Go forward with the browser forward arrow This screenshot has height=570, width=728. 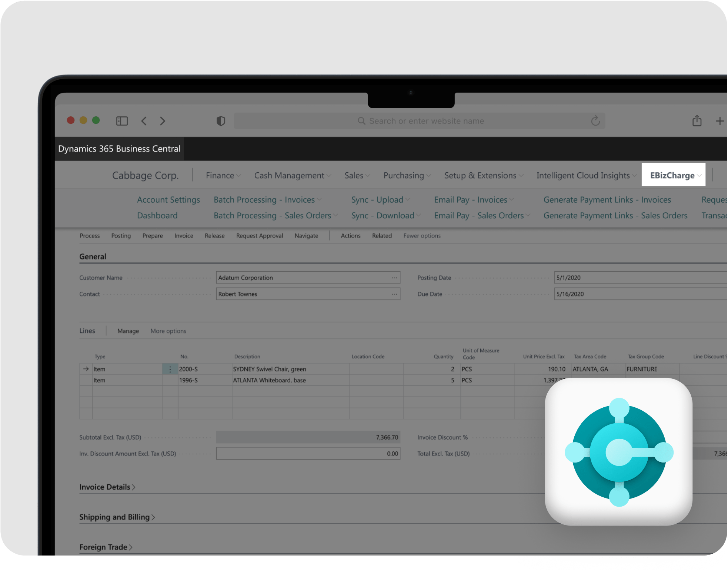(x=163, y=121)
